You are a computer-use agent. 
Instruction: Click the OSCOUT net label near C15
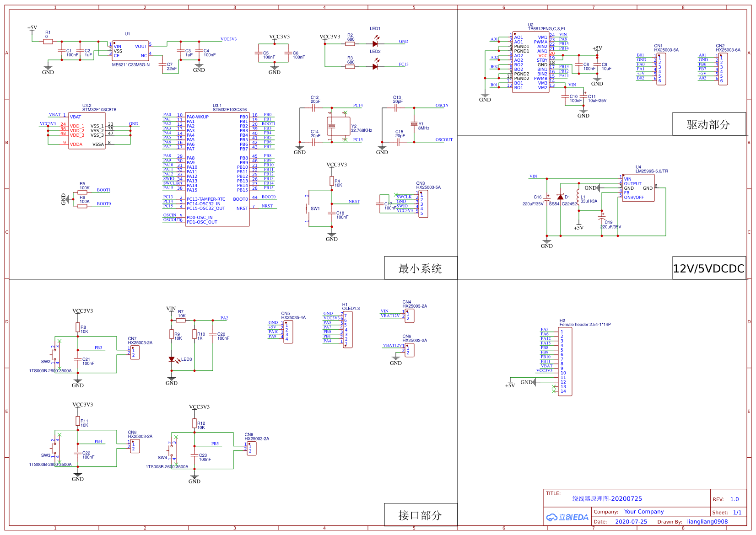pyautogui.click(x=444, y=140)
